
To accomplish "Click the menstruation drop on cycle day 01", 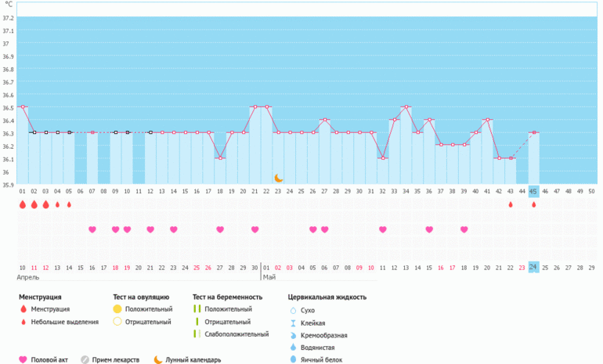I will pos(22,204).
